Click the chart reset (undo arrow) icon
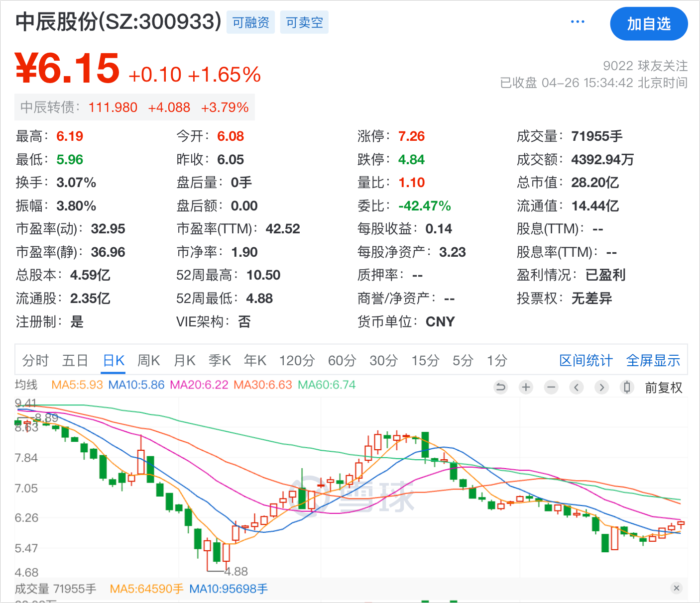700x603 pixels. (x=500, y=387)
